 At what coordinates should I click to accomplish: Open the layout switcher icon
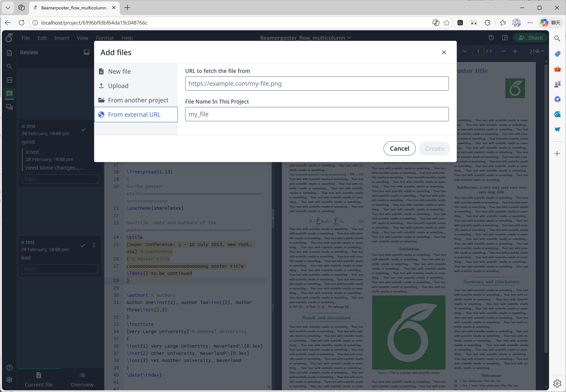pyautogui.click(x=505, y=38)
